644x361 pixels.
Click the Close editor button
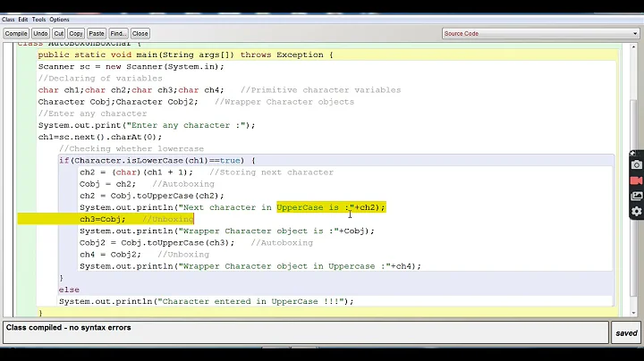pos(140,33)
